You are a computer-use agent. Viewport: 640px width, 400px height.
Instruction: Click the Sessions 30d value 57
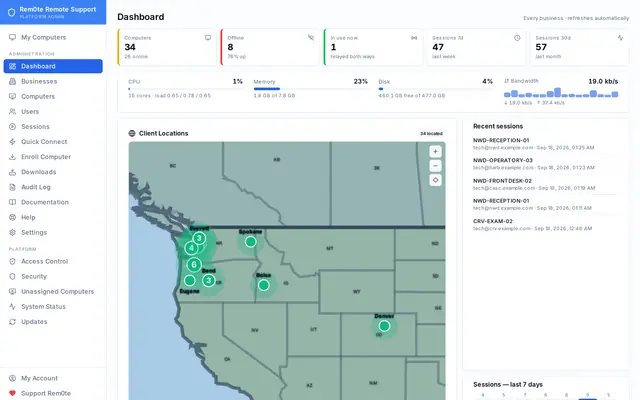pos(541,47)
